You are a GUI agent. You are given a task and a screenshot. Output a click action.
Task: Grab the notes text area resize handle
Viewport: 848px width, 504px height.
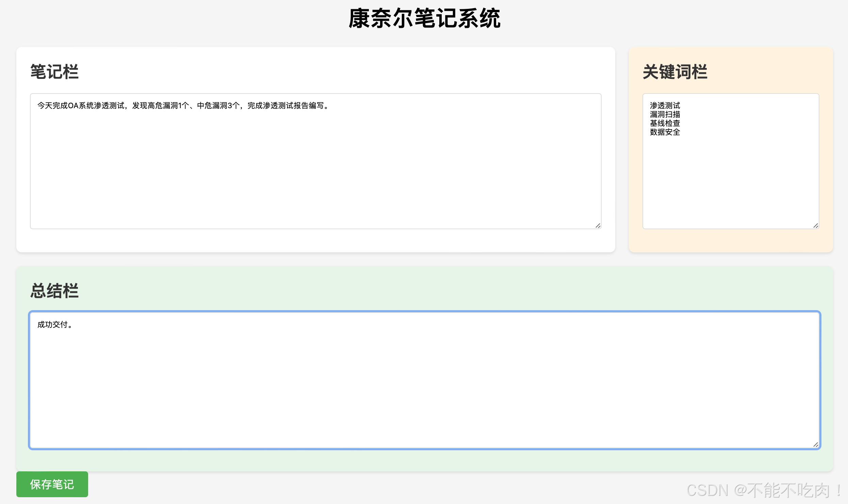(x=598, y=225)
